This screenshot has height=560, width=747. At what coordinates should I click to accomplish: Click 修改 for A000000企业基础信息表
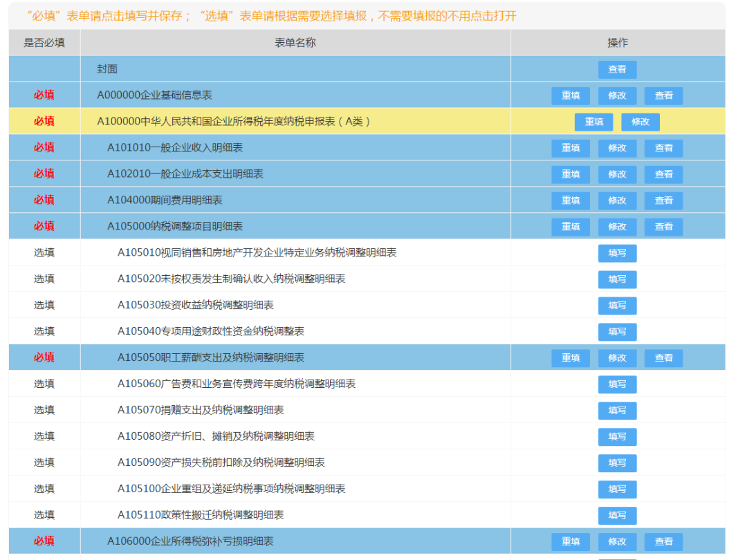pyautogui.click(x=617, y=95)
